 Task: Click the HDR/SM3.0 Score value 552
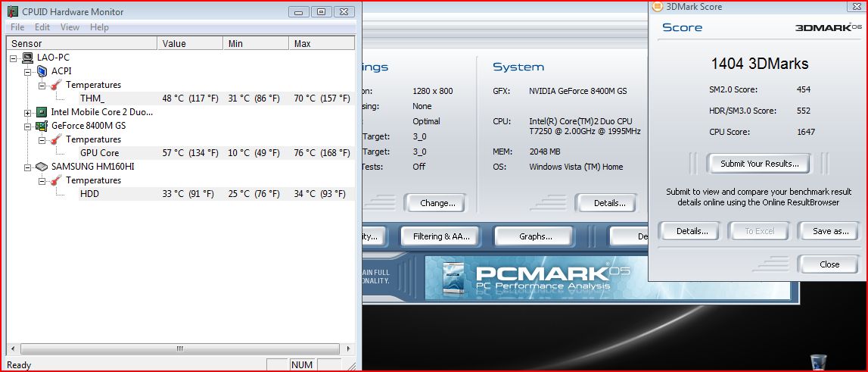click(804, 111)
